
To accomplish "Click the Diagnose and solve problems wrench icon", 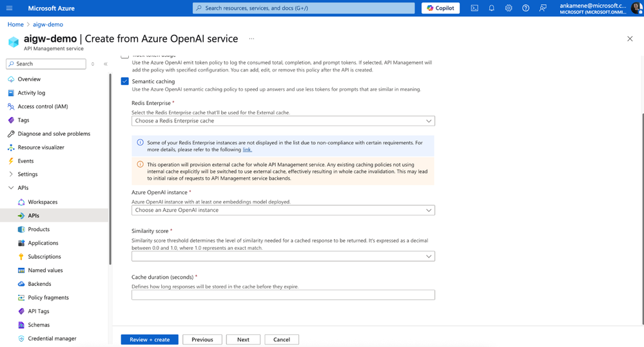I will click(11, 134).
